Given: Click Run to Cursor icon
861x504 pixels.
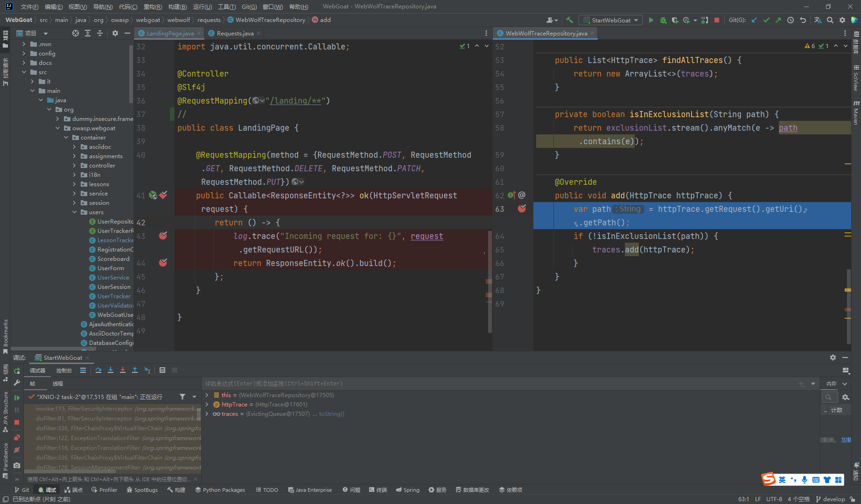Looking at the screenshot, I should point(147,370).
